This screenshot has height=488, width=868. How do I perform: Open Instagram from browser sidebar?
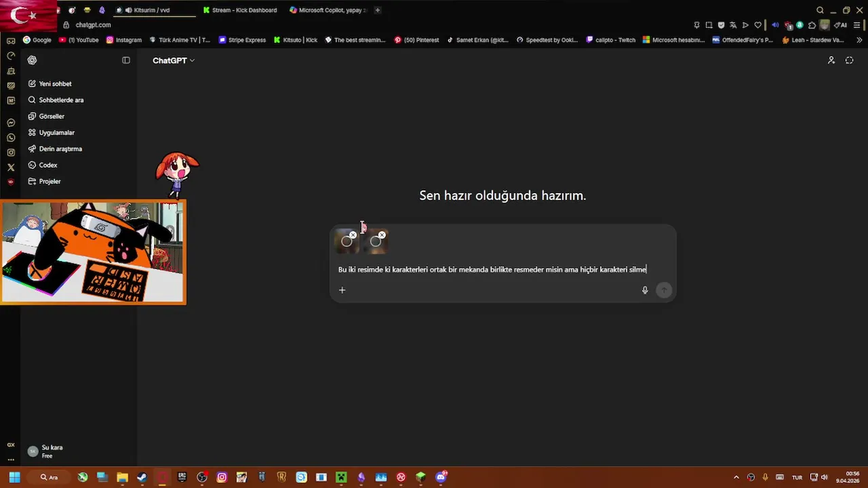coord(10,152)
